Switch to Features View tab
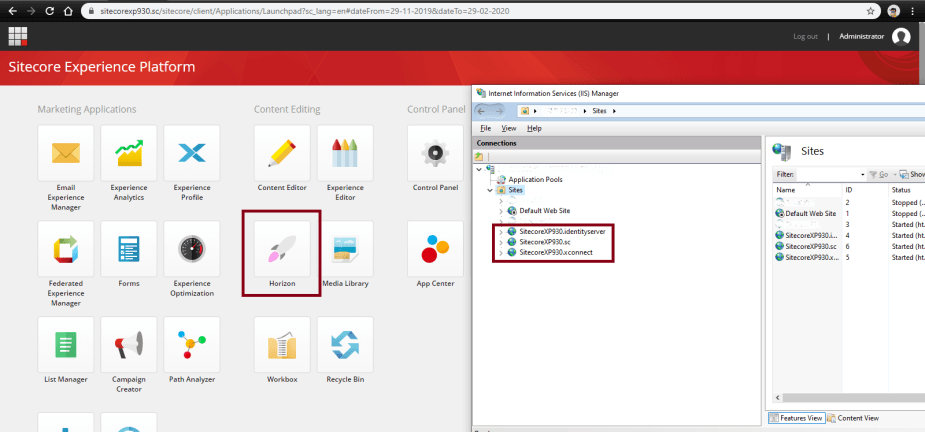The width and height of the screenshot is (925, 432). [x=796, y=418]
